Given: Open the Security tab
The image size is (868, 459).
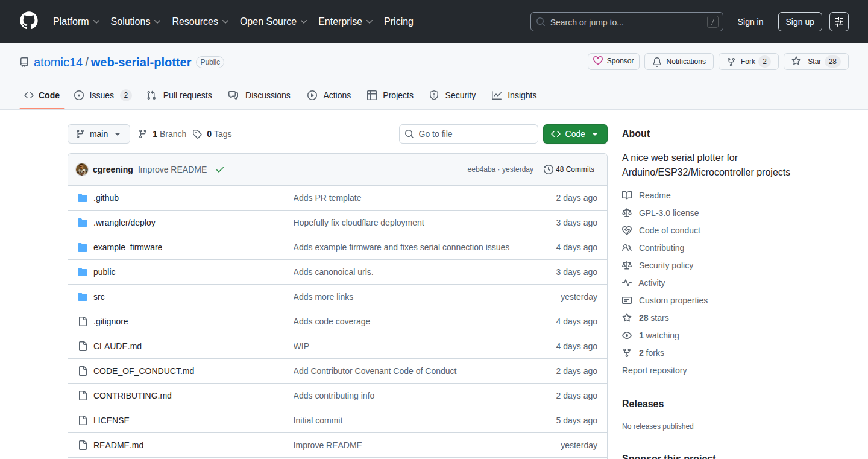Looking at the screenshot, I should [x=453, y=95].
